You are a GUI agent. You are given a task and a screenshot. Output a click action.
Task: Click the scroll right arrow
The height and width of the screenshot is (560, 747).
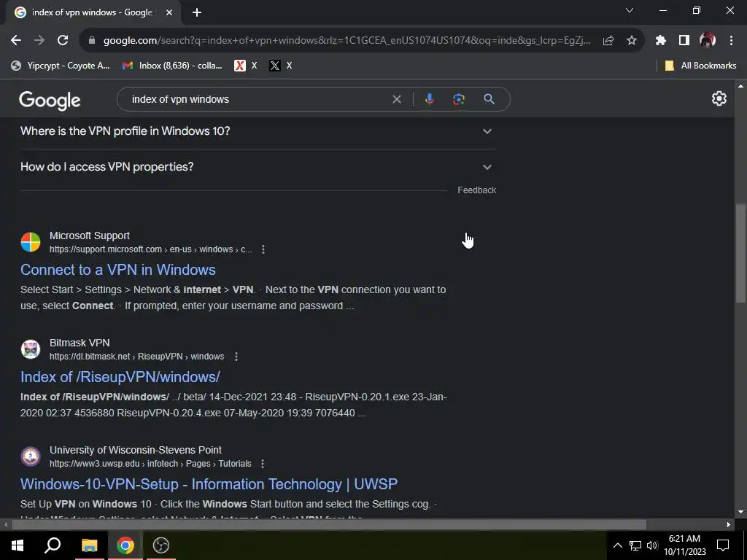click(729, 525)
